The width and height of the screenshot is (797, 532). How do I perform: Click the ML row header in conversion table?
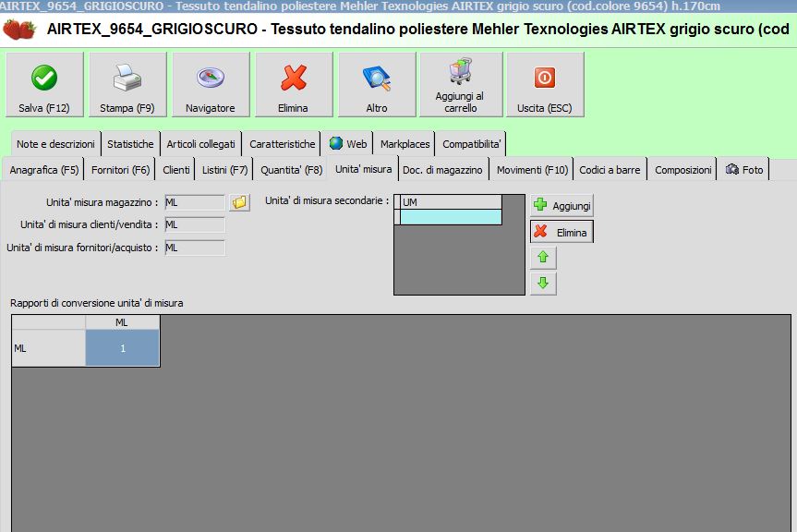tap(48, 348)
